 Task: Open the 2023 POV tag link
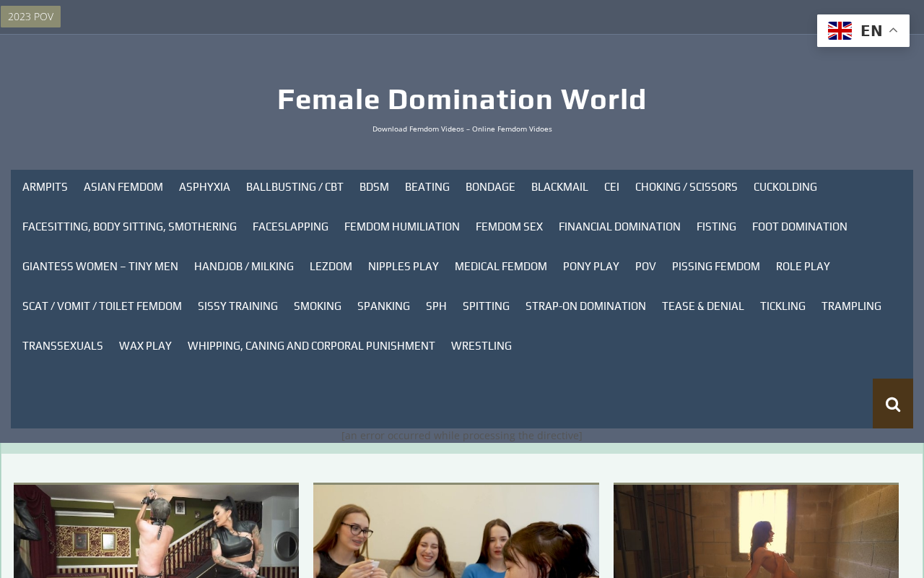click(30, 17)
